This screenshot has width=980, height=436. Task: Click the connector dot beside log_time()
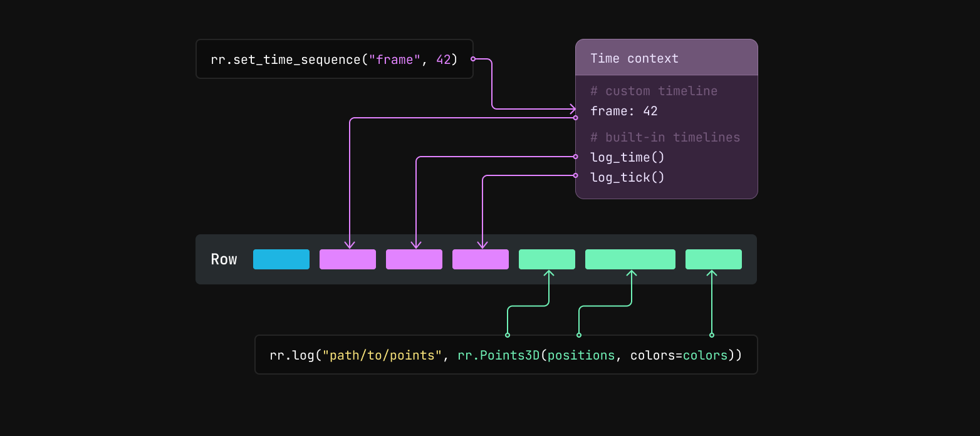575,157
